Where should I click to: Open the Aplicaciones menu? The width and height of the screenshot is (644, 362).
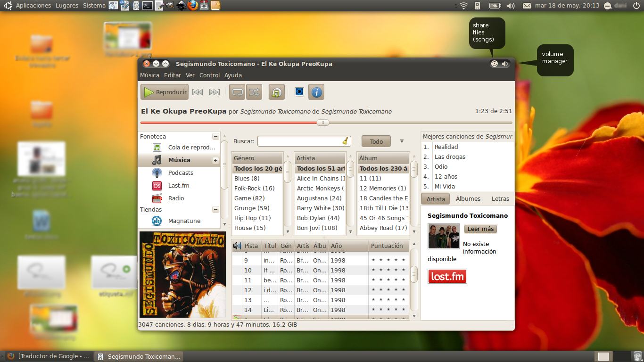click(x=33, y=6)
